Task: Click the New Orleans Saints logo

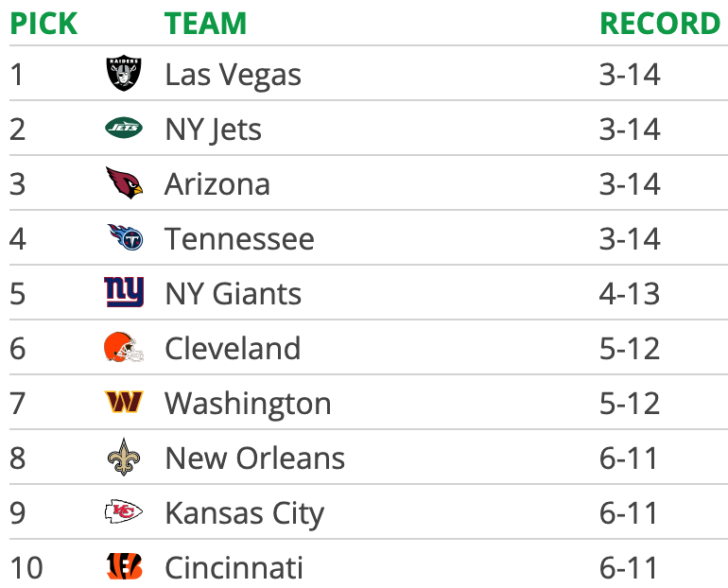Action: (124, 458)
